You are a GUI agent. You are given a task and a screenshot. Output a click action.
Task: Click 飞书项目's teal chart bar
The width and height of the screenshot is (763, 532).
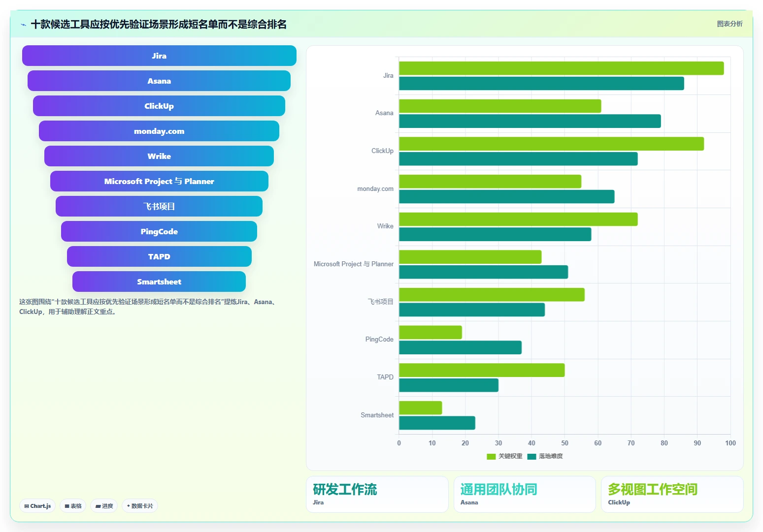click(472, 310)
